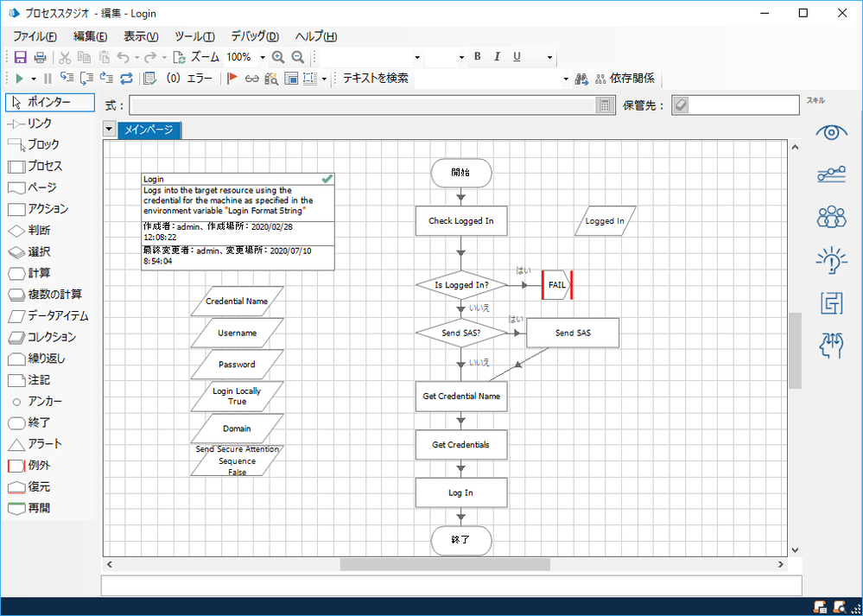Open the people group skill icon
863x616 pixels.
(831, 217)
